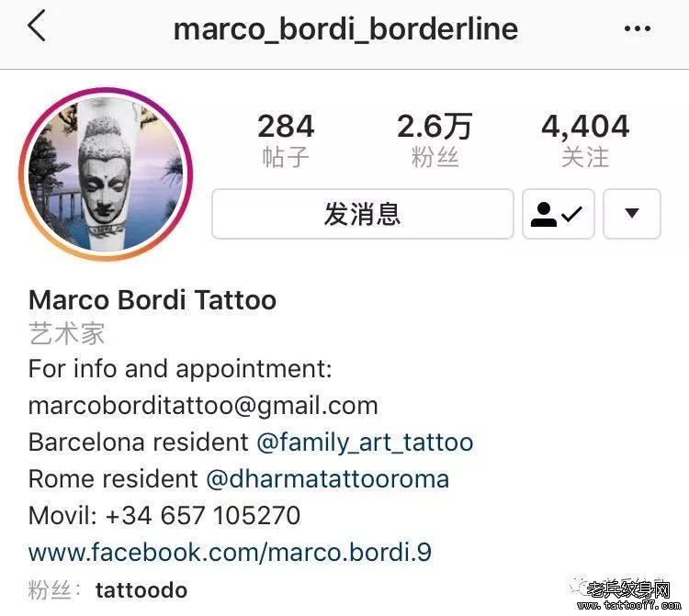View the profile picture story

(106, 174)
